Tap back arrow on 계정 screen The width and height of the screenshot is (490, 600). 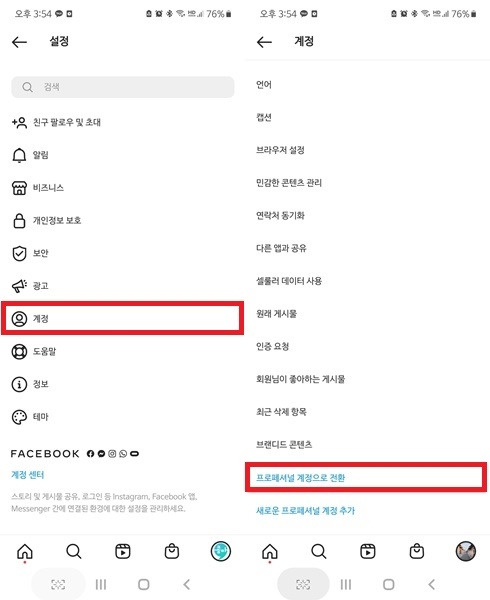pyautogui.click(x=264, y=42)
